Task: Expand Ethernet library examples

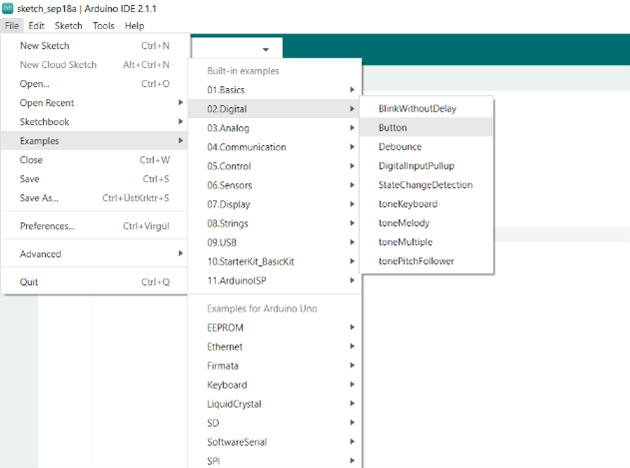Action: (x=275, y=347)
